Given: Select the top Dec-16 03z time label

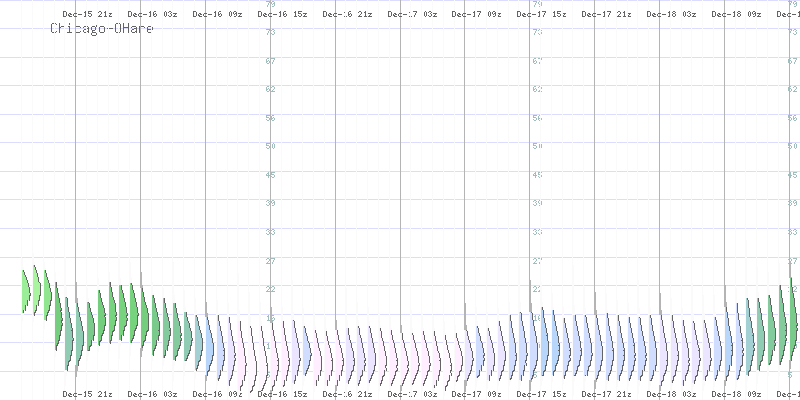Looking at the screenshot, I should coord(152,15).
